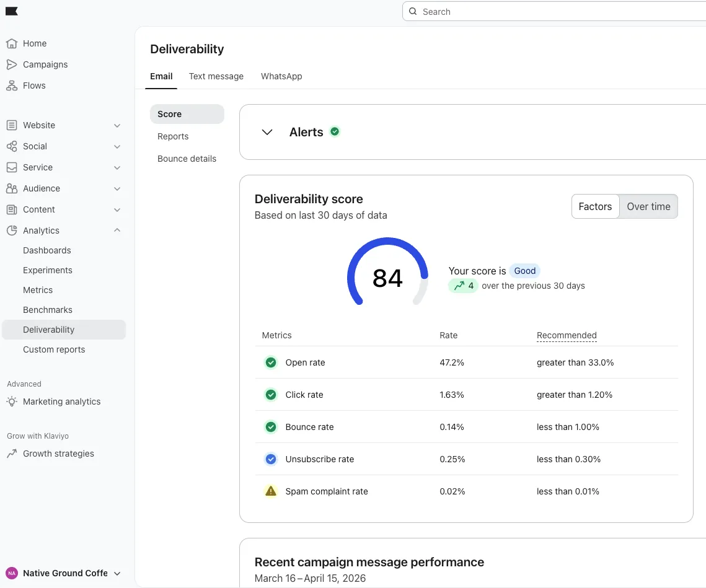Click the green check beside Alerts
This screenshot has height=588, width=706.
click(x=335, y=131)
